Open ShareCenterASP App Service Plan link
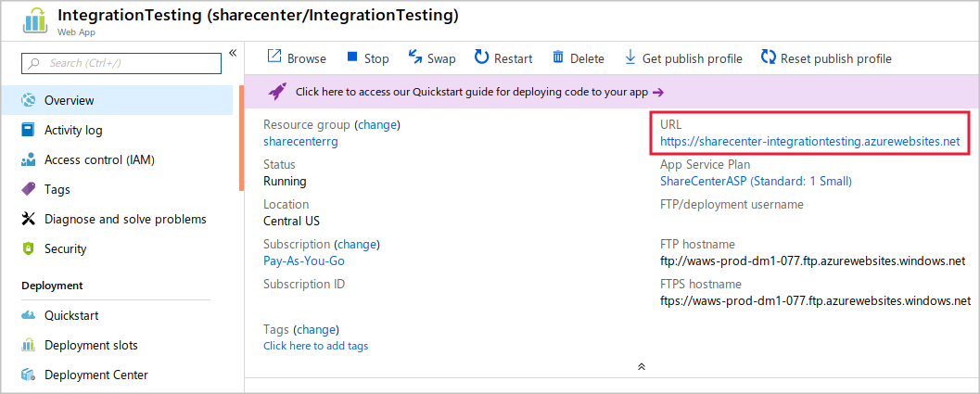 [x=756, y=182]
